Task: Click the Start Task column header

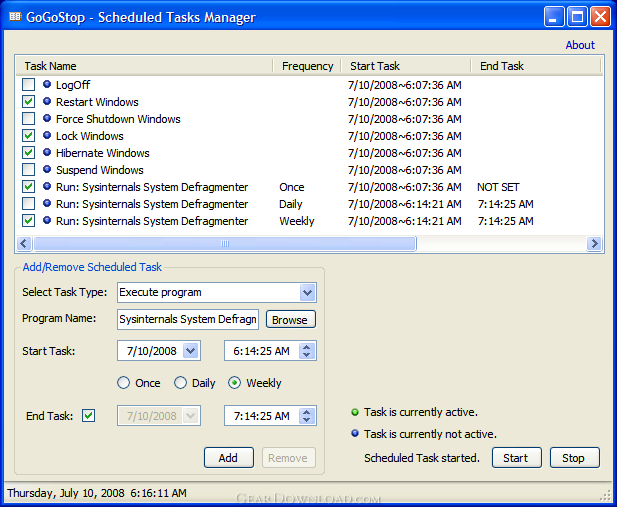Action: pyautogui.click(x=406, y=66)
